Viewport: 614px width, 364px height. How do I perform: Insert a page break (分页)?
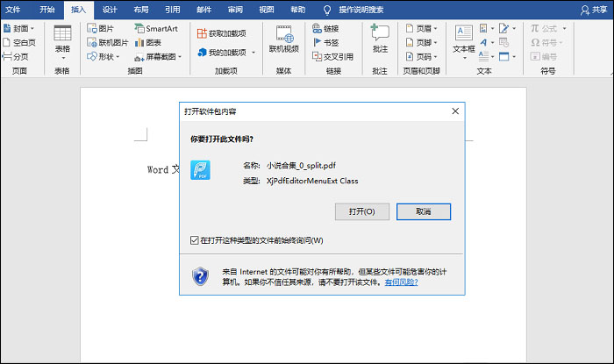coord(15,57)
